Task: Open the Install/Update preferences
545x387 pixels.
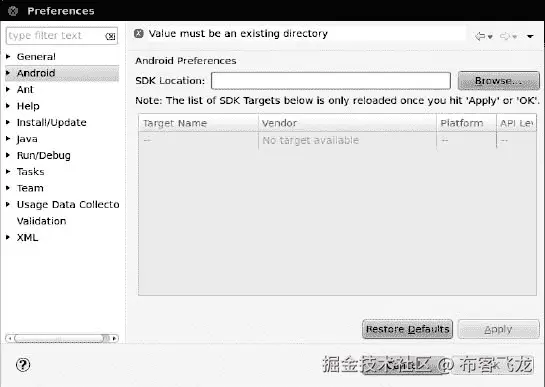Action: click(51, 122)
